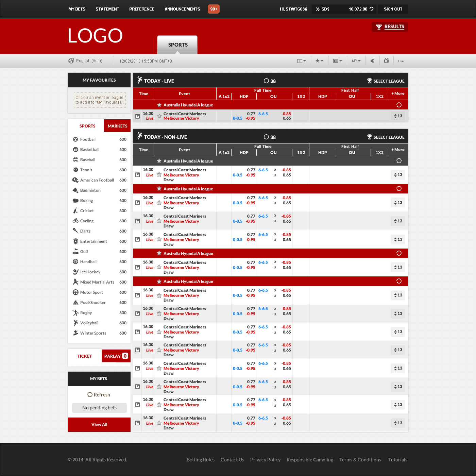Open the star favourites dropdown in toolbar

tap(319, 61)
